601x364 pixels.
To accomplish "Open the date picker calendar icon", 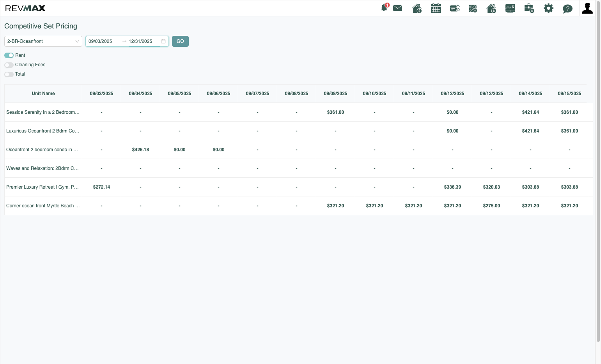I will point(163,41).
